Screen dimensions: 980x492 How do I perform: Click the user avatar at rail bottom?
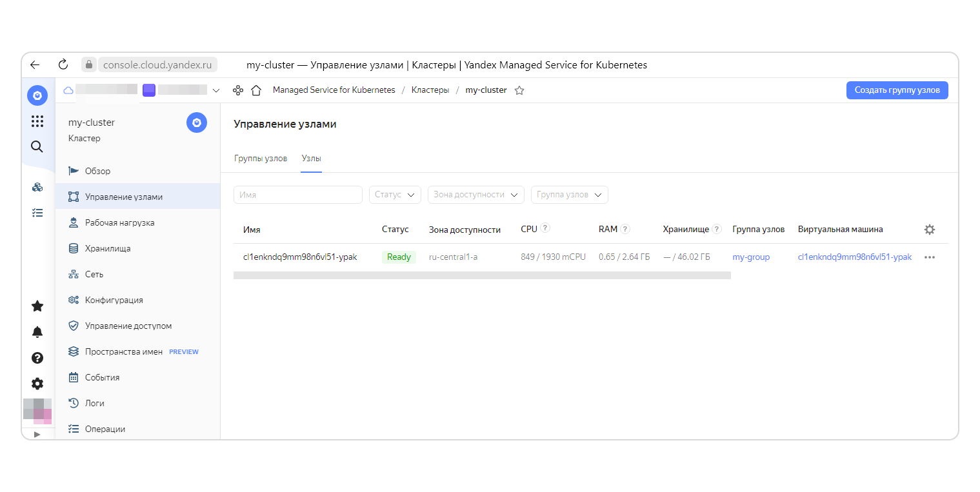pyautogui.click(x=37, y=411)
